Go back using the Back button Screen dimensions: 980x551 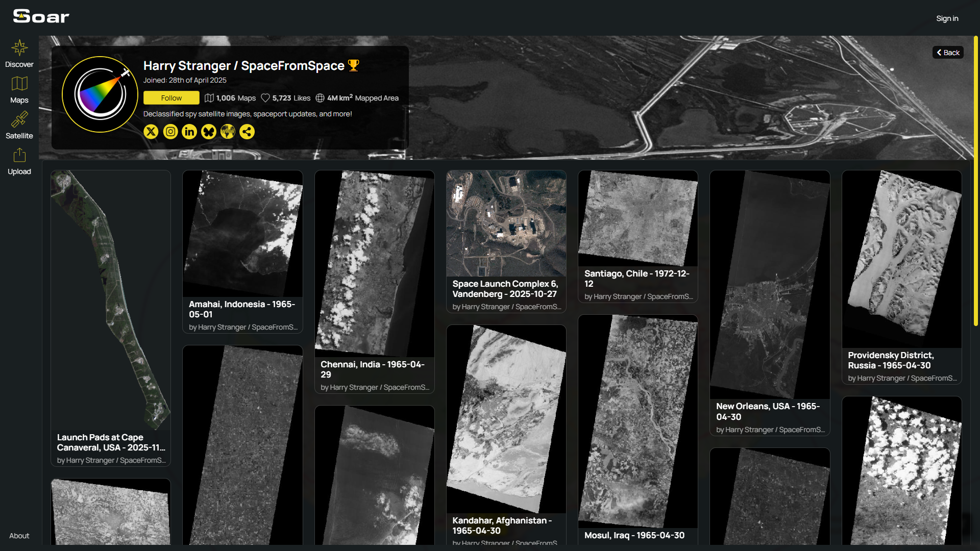pos(948,53)
